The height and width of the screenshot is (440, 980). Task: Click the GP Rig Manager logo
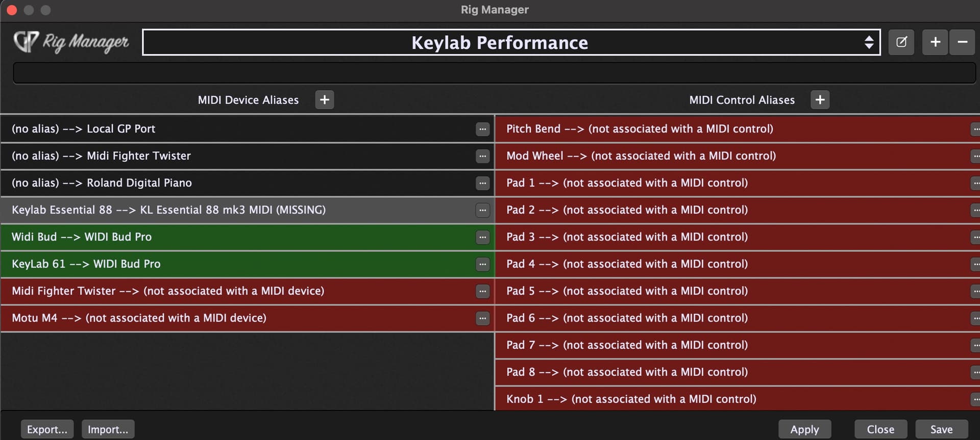pyautogui.click(x=71, y=42)
